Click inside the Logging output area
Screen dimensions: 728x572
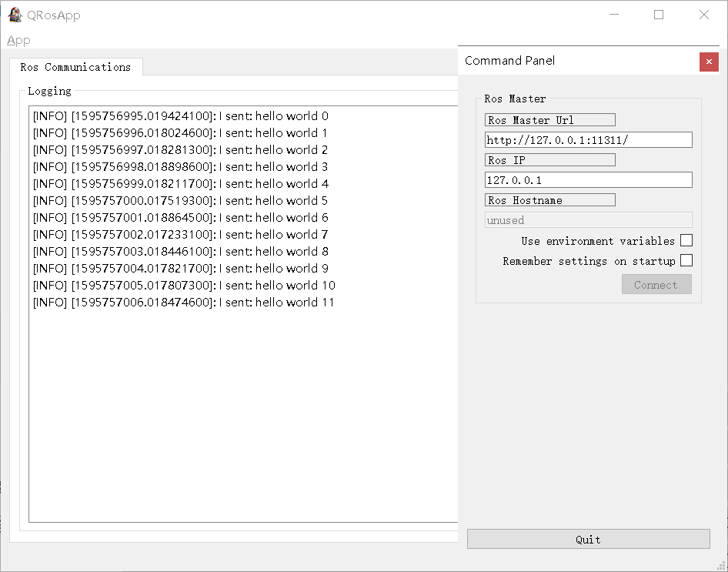tap(231, 385)
